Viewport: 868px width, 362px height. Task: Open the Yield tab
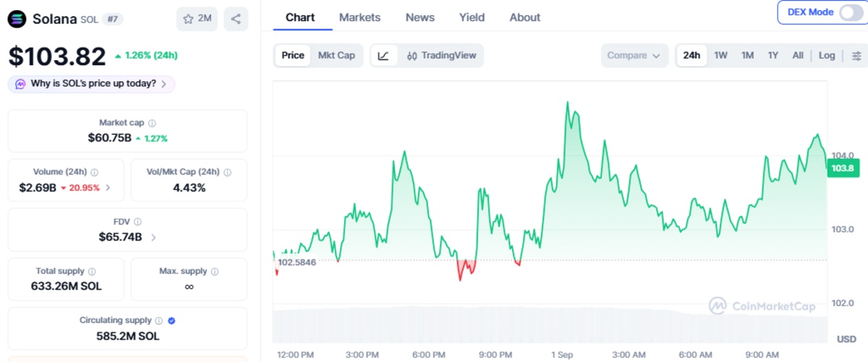coord(472,17)
